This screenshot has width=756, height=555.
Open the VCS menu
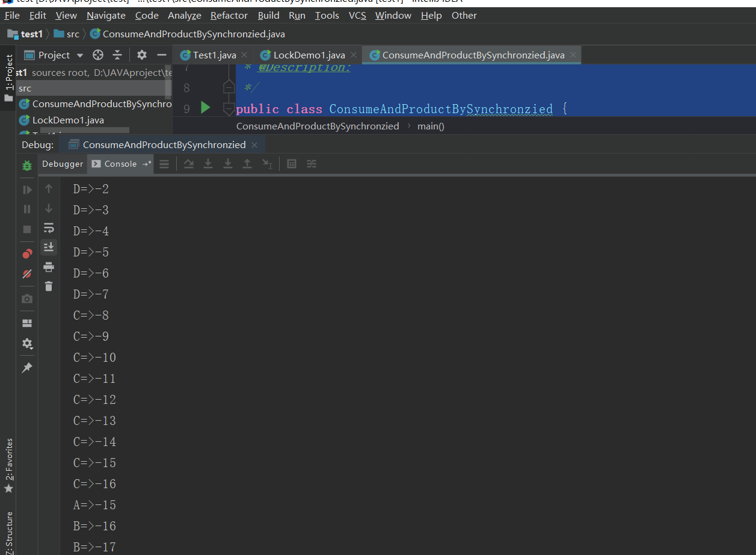point(357,16)
